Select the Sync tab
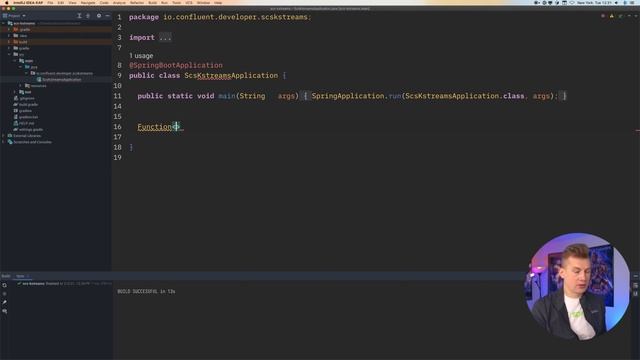This screenshot has height=360, width=640. tap(20, 276)
